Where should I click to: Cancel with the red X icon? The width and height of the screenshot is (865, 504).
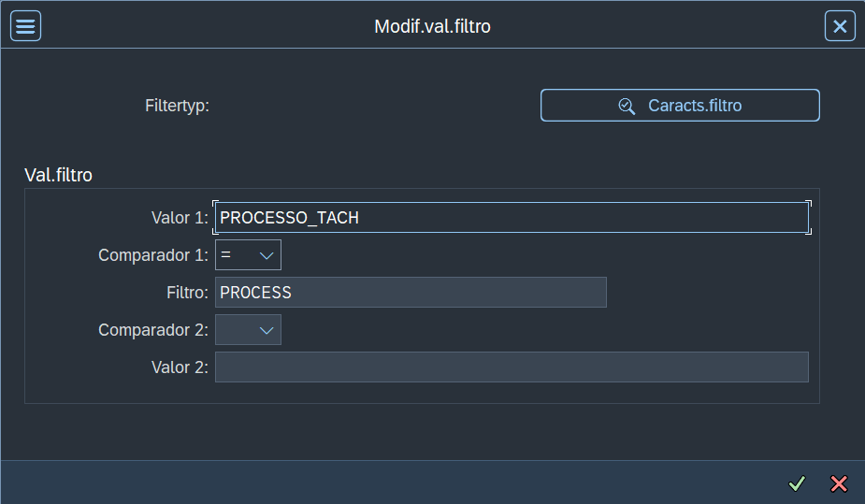[839, 483]
